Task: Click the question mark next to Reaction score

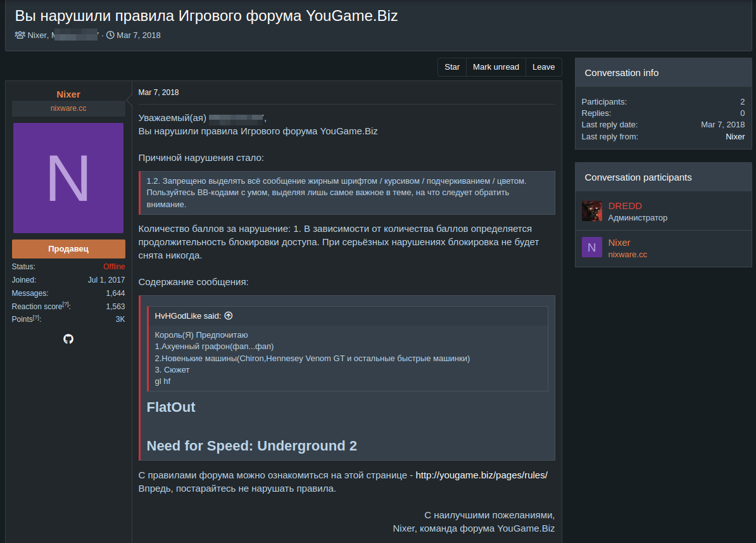Action: [x=66, y=305]
